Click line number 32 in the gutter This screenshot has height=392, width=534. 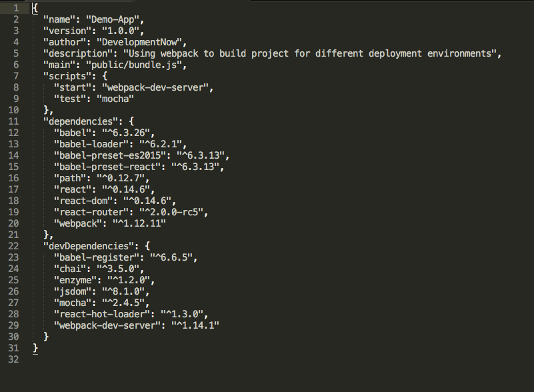click(15, 359)
